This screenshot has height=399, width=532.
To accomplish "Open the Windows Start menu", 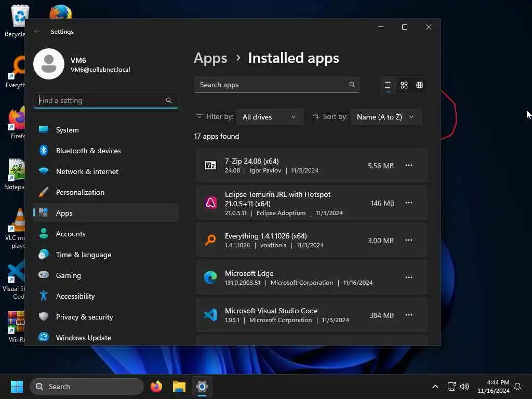I will click(x=17, y=387).
